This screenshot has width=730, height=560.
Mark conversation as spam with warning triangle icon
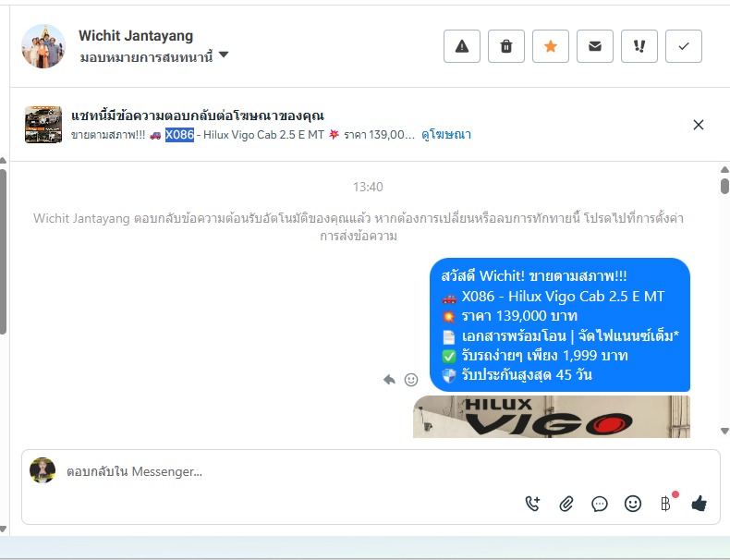[x=461, y=46]
